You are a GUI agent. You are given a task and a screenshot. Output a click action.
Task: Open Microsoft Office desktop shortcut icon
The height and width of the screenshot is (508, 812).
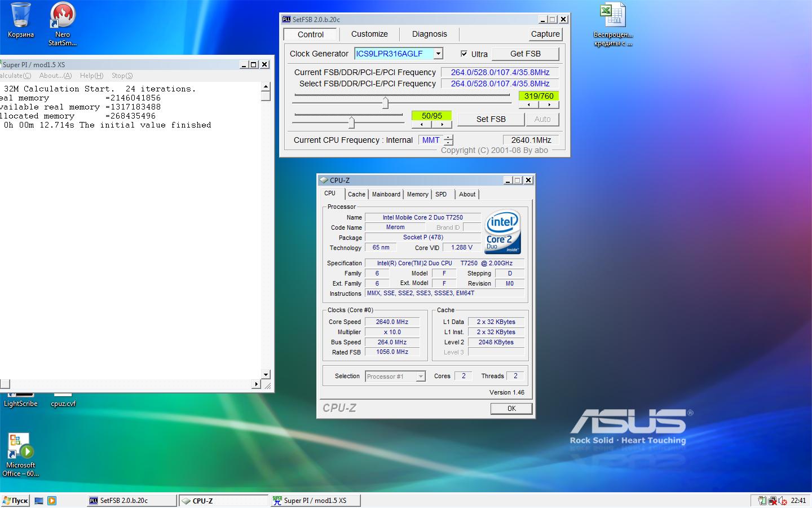(x=21, y=455)
